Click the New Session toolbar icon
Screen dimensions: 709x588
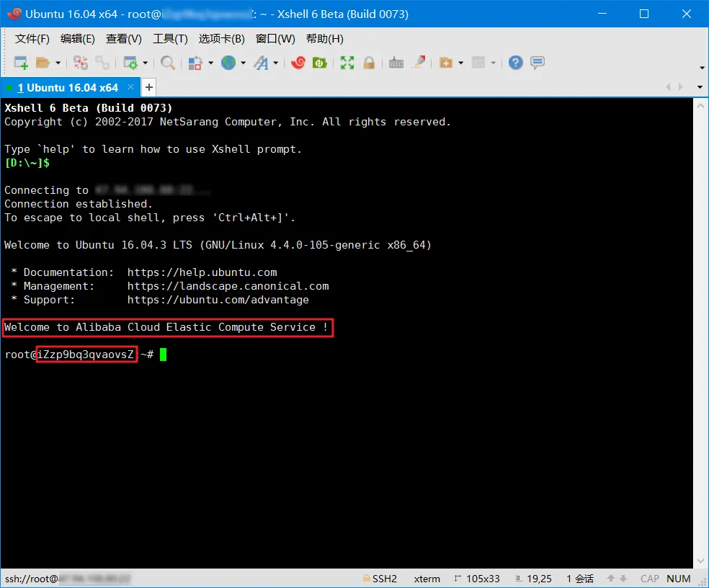pyautogui.click(x=21, y=63)
